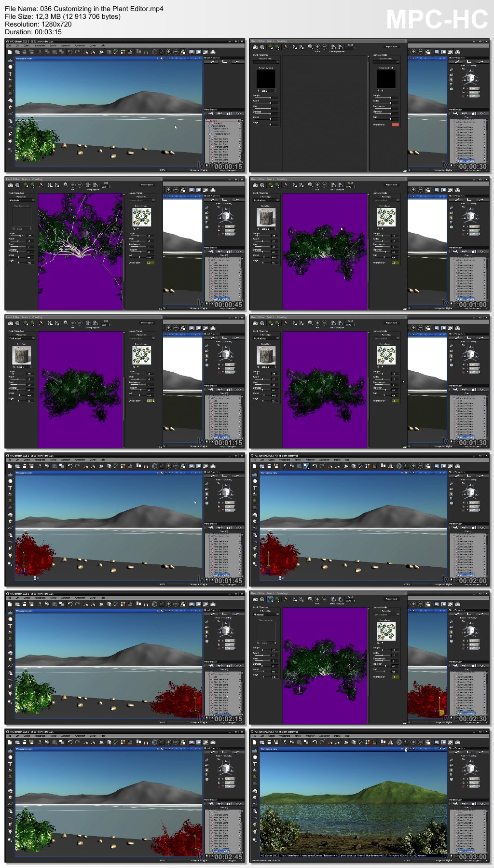Image resolution: width=494 pixels, height=868 pixels.
Task: Click the Redo arrow in the 00:00:15 frame toolbar
Action: (77, 52)
